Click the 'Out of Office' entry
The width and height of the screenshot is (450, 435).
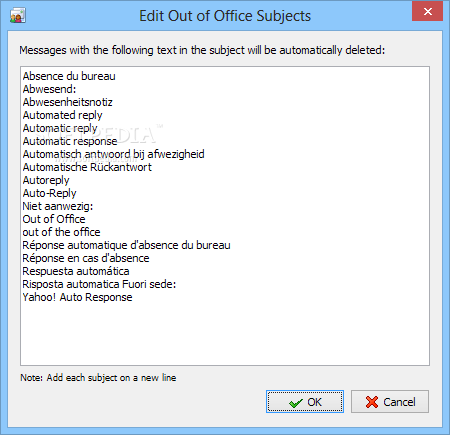tap(54, 219)
